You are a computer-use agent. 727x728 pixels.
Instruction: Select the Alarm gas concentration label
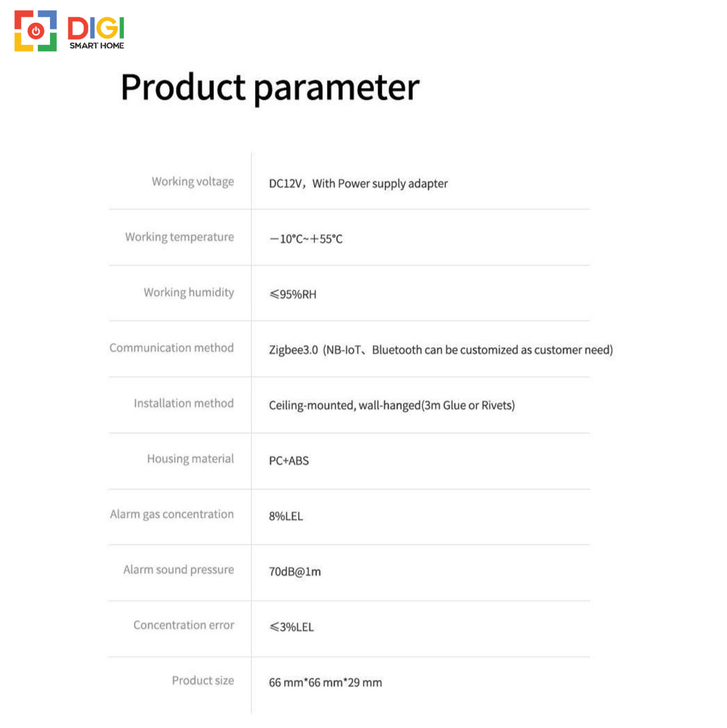point(172,514)
